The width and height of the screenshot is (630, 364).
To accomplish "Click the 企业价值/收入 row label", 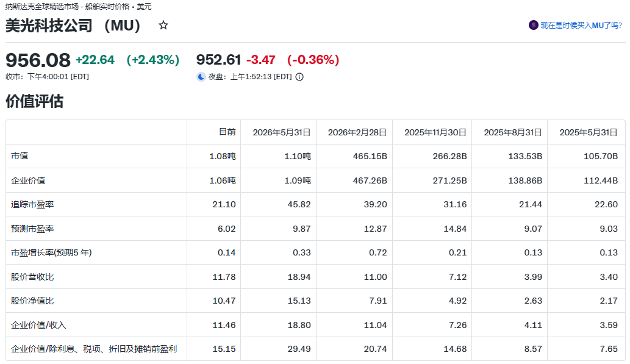I will coord(38,325).
